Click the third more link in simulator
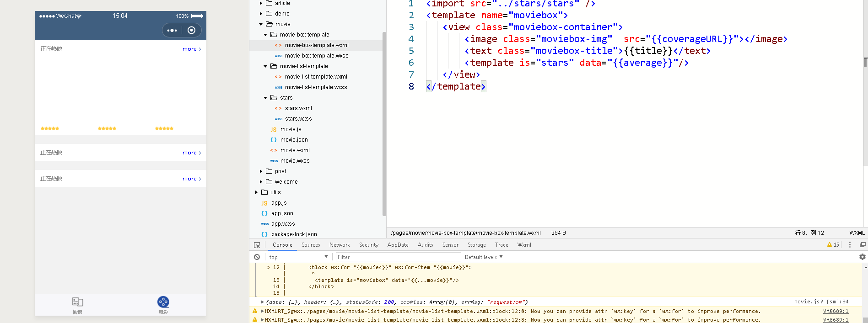 click(192, 179)
